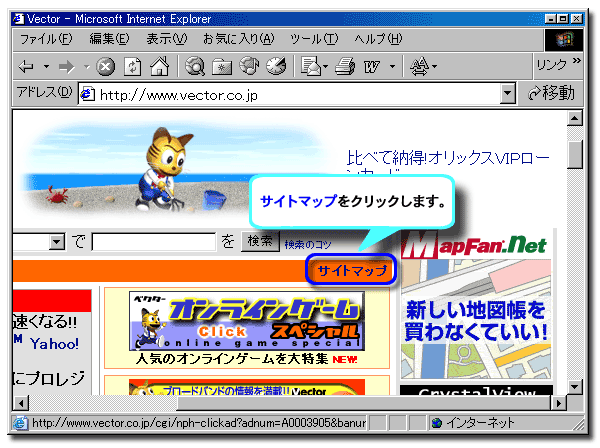The height and width of the screenshot is (448, 600).
Task: Open the Forward history dropdown arrow
Action: point(87,67)
